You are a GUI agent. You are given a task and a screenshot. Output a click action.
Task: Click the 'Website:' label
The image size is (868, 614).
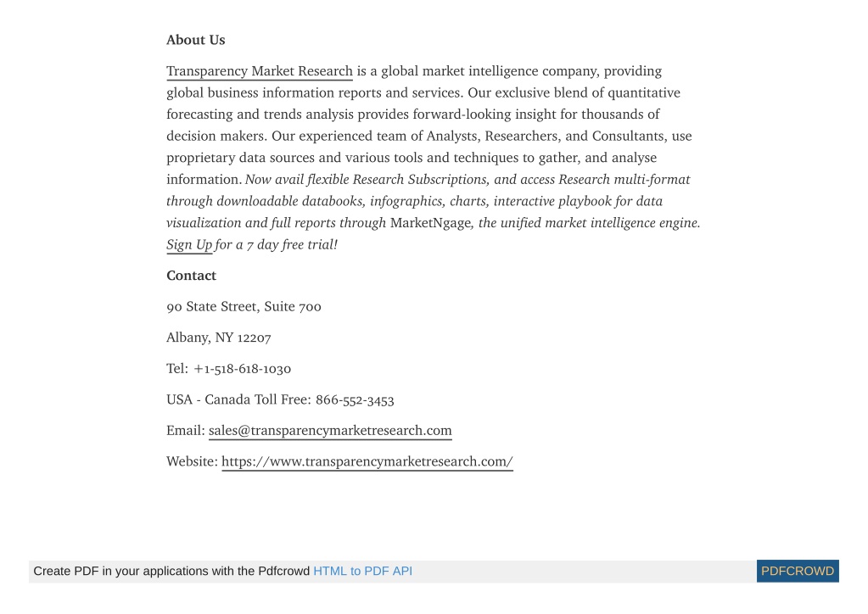[192, 461]
